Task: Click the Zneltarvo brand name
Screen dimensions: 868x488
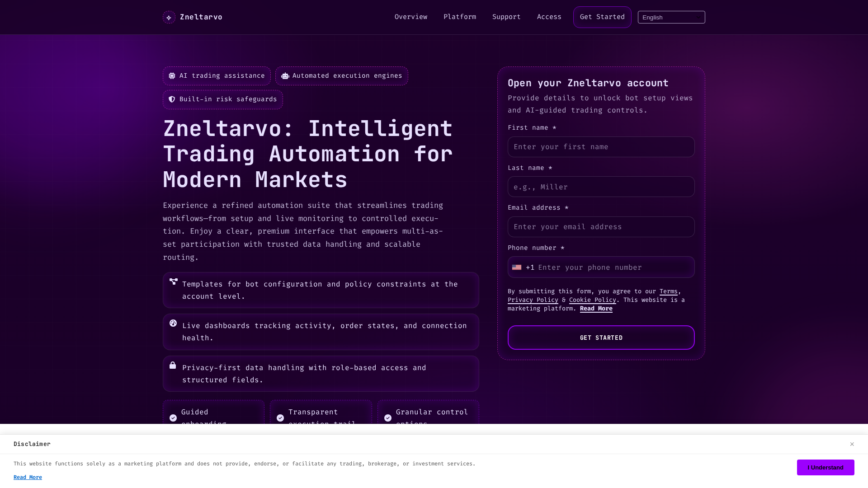Action: 201,17
